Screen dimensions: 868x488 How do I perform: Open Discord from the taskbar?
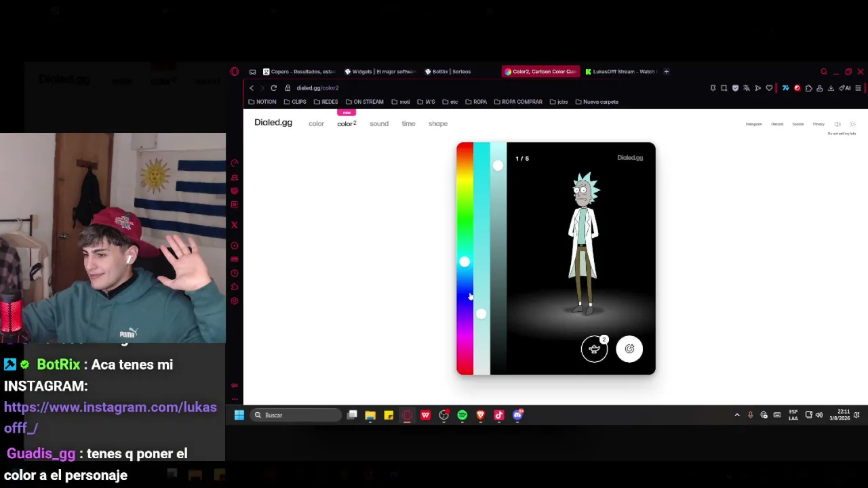[517, 415]
